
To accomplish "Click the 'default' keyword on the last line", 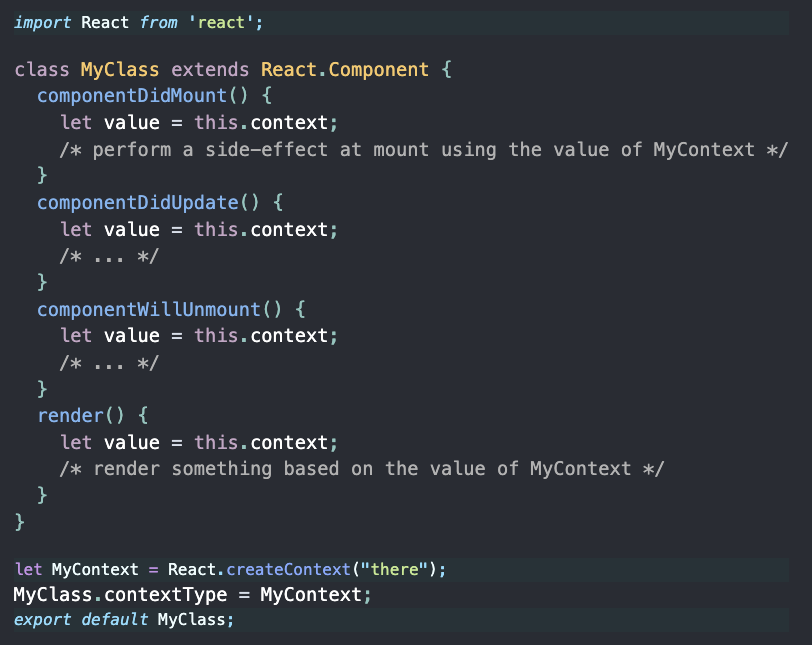I will click(114, 619).
